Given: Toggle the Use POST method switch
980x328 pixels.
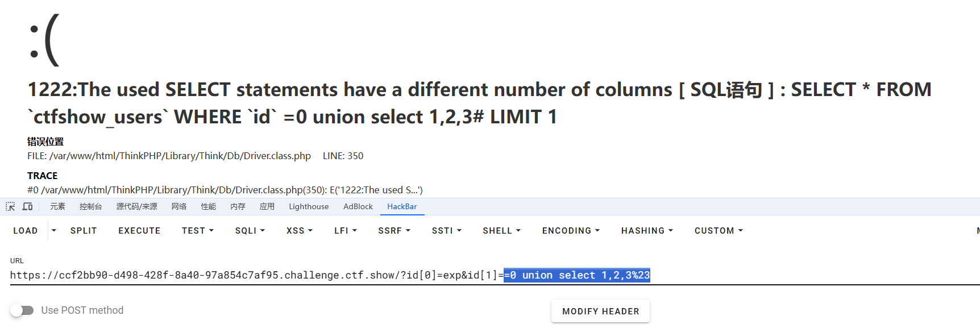Looking at the screenshot, I should (22, 310).
